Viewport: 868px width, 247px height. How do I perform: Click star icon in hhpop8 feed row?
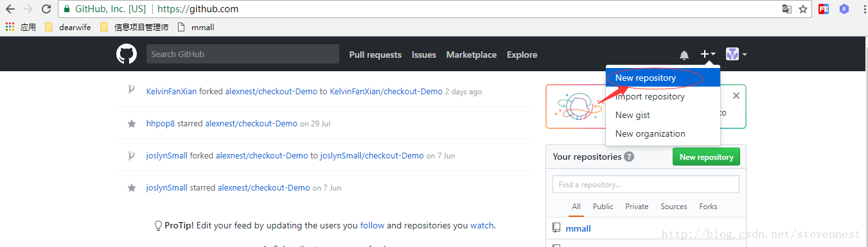coord(132,123)
